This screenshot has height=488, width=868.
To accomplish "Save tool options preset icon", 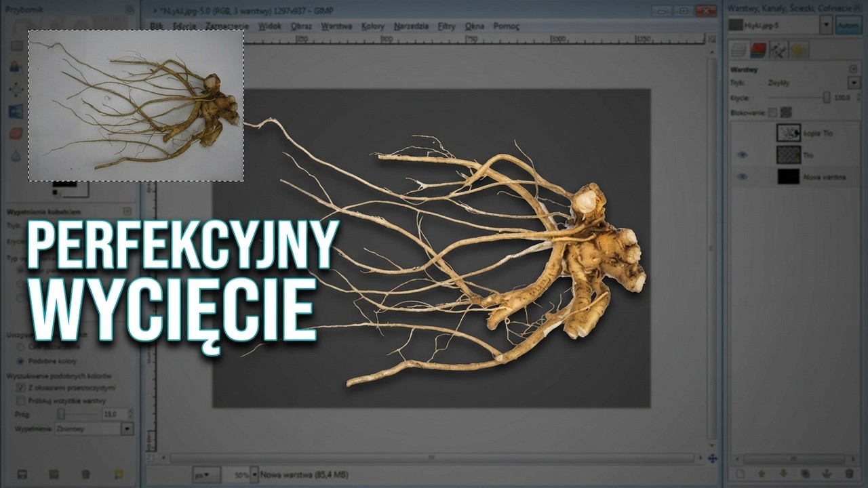I will (x=21, y=474).
